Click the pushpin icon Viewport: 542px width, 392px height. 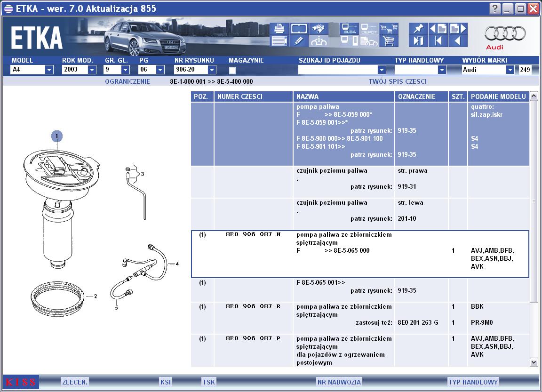tap(418, 29)
